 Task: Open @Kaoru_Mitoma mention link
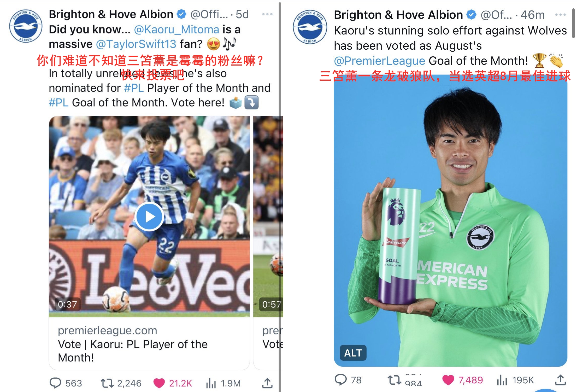pos(176,30)
